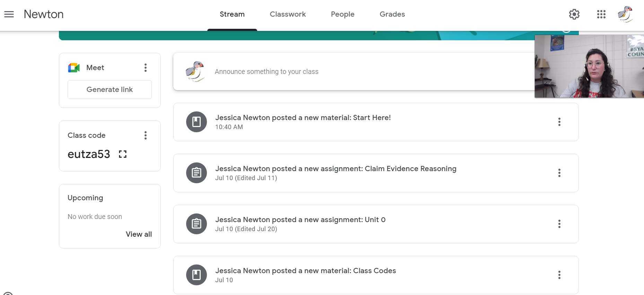
Task: Go to the Grades tab
Action: click(392, 14)
